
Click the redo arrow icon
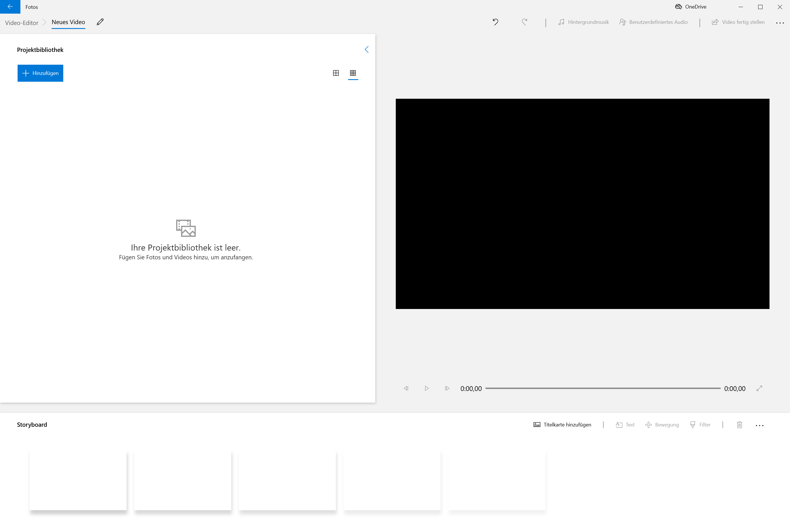(524, 22)
